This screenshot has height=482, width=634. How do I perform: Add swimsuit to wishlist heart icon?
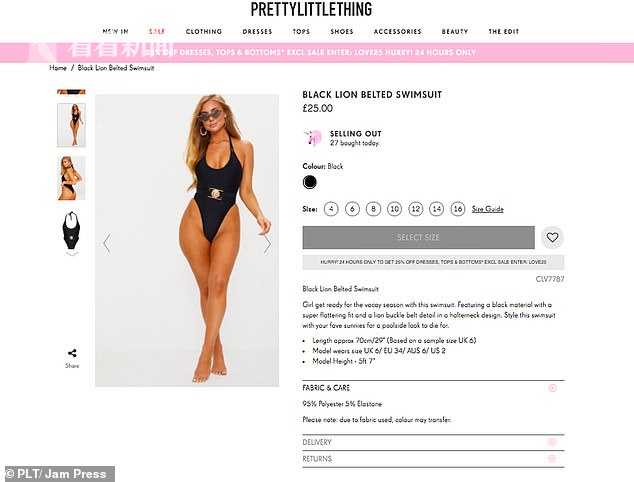pos(552,237)
